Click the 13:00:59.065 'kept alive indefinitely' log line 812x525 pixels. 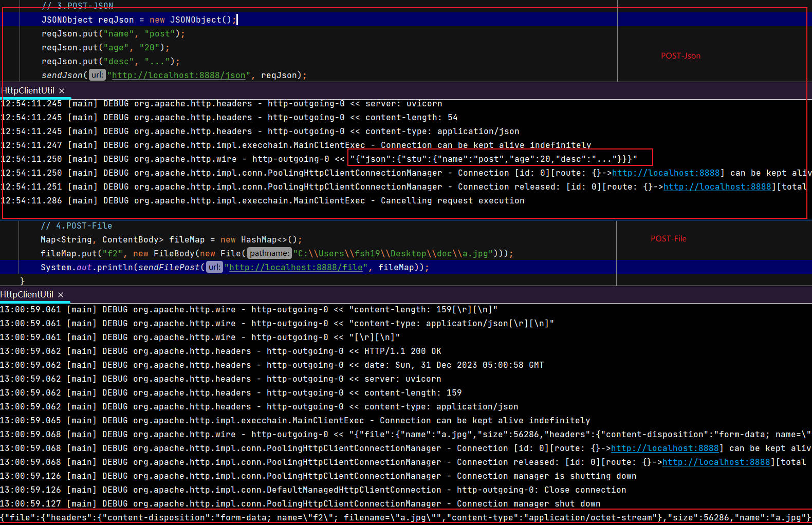point(295,421)
